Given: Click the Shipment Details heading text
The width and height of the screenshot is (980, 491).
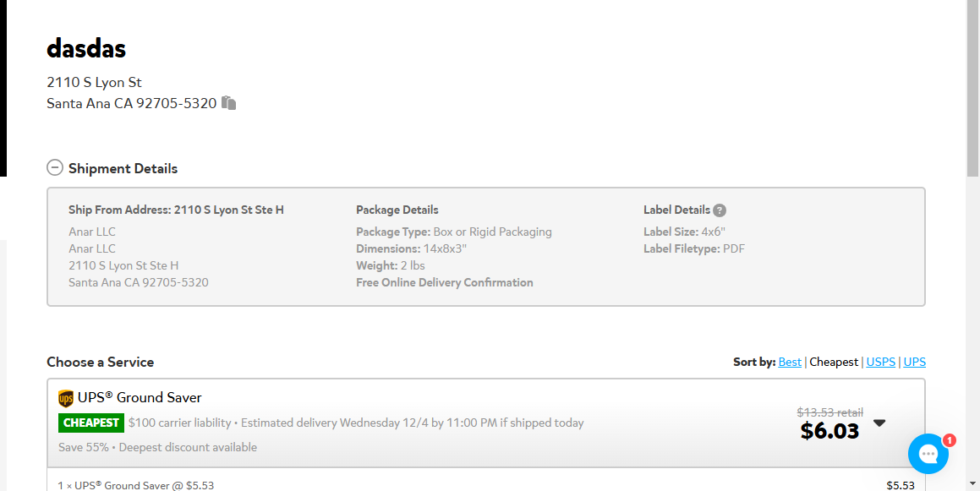Looking at the screenshot, I should (x=123, y=168).
